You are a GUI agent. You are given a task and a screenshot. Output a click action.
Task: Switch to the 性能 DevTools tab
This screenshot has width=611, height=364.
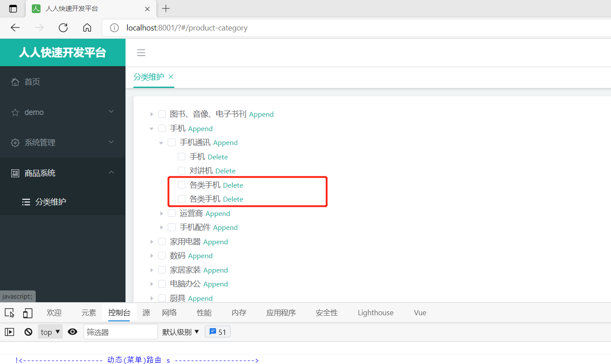click(204, 313)
